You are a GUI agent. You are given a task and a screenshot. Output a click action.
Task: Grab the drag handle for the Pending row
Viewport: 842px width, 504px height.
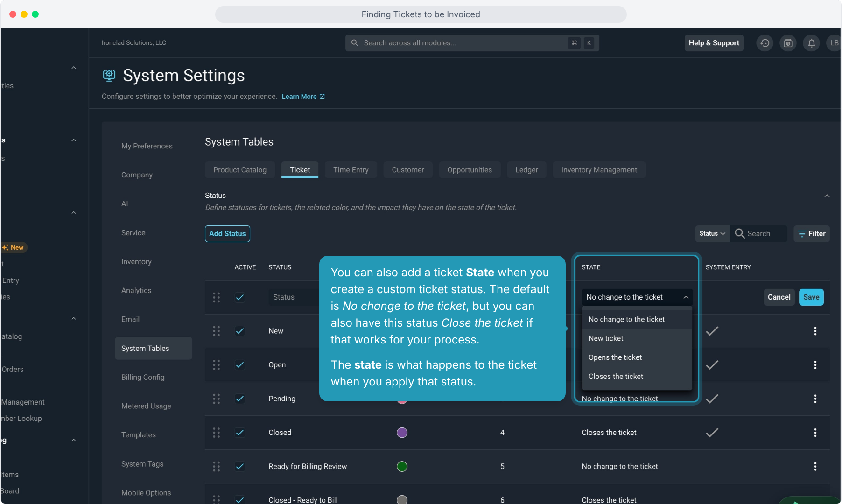[216, 399]
